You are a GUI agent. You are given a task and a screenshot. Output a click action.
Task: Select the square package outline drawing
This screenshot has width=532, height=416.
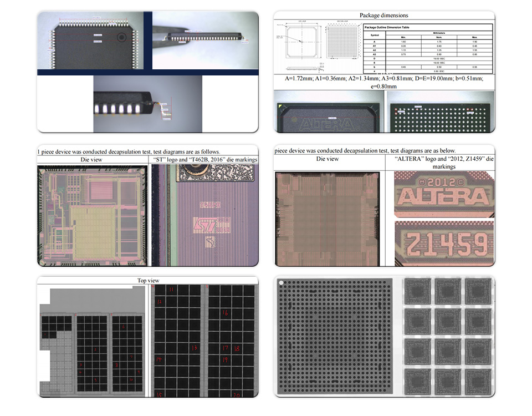click(303, 42)
